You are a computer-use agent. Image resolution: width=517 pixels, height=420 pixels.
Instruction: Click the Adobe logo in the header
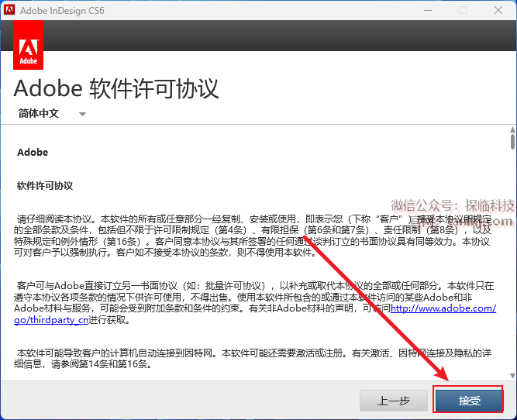pyautogui.click(x=28, y=45)
